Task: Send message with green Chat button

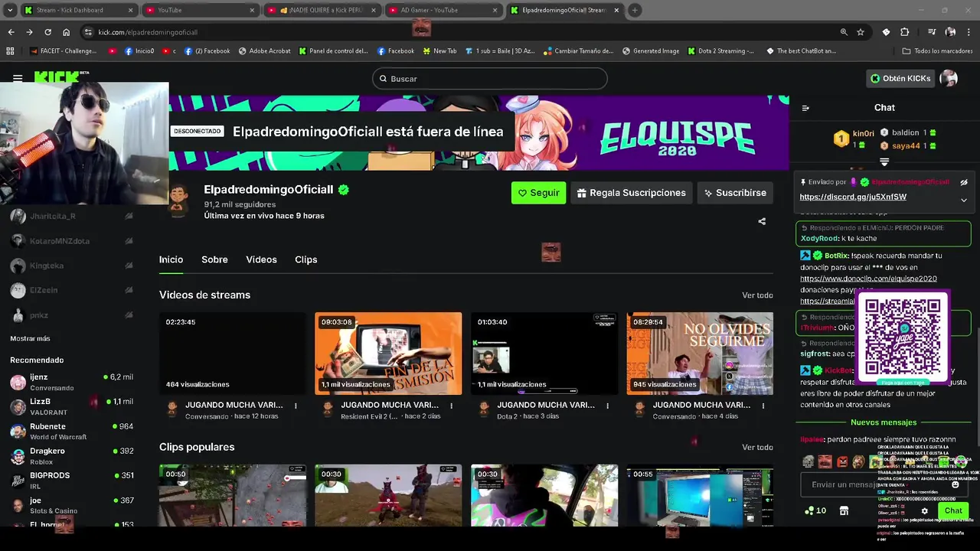Action: (953, 510)
